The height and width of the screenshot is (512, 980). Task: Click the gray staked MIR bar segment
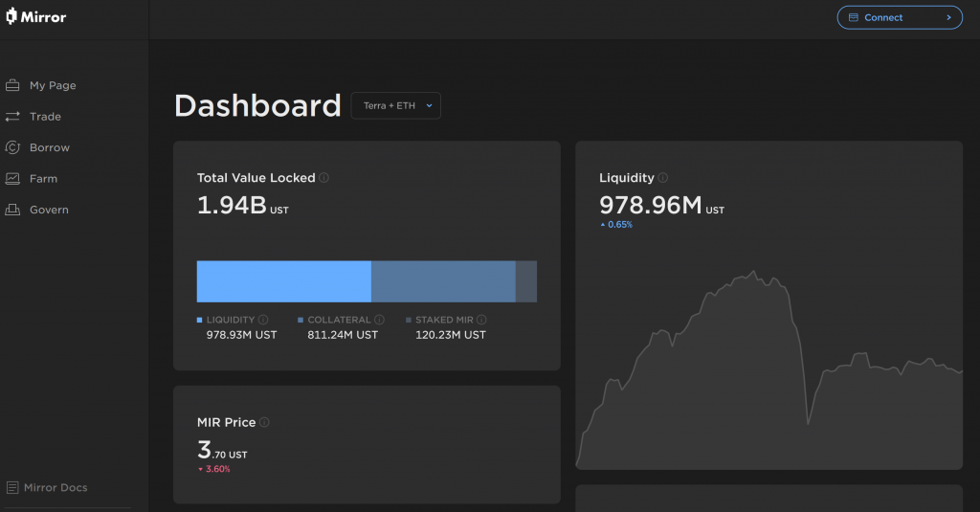point(526,281)
